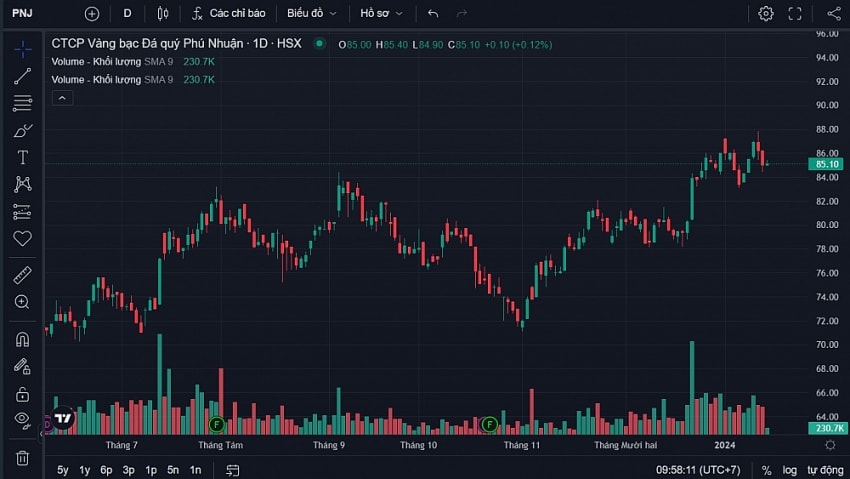
Task: Open the forecasting and measurement tools
Action: tap(22, 212)
